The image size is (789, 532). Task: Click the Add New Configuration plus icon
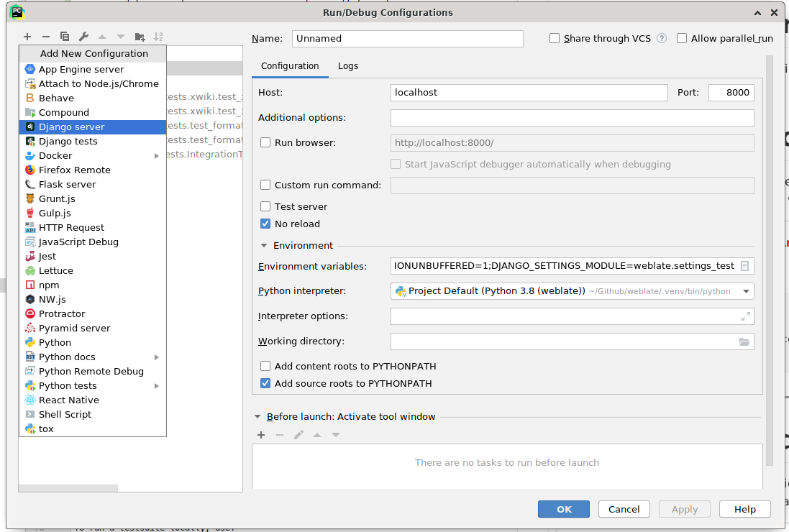pos(27,36)
